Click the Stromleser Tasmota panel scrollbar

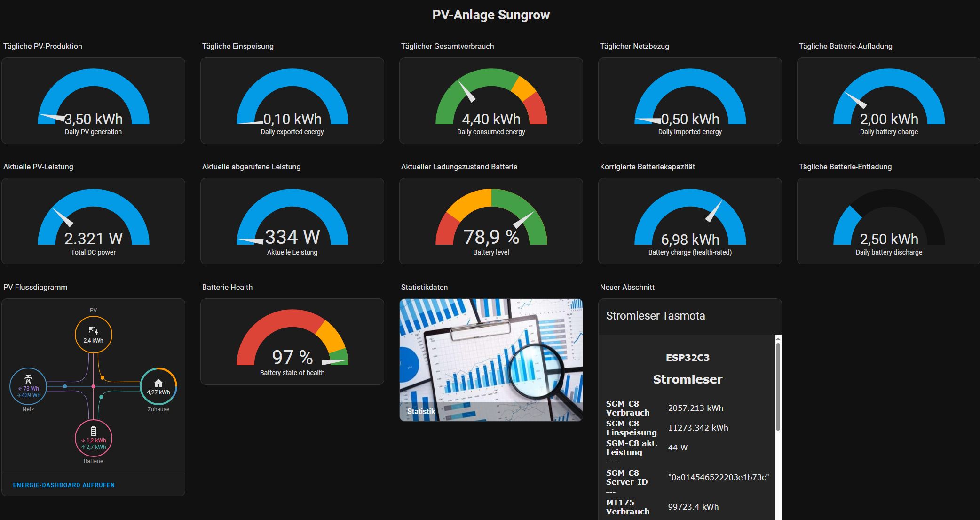point(778,386)
